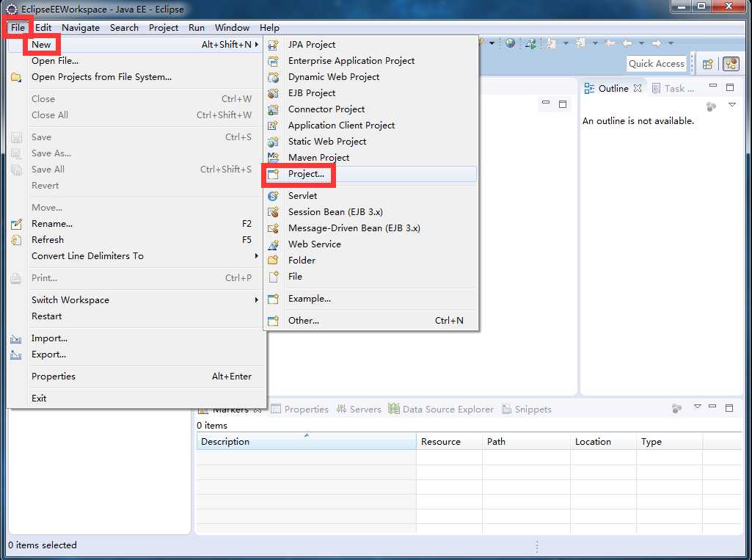
Task: Minimize the editor area
Action: 546,102
